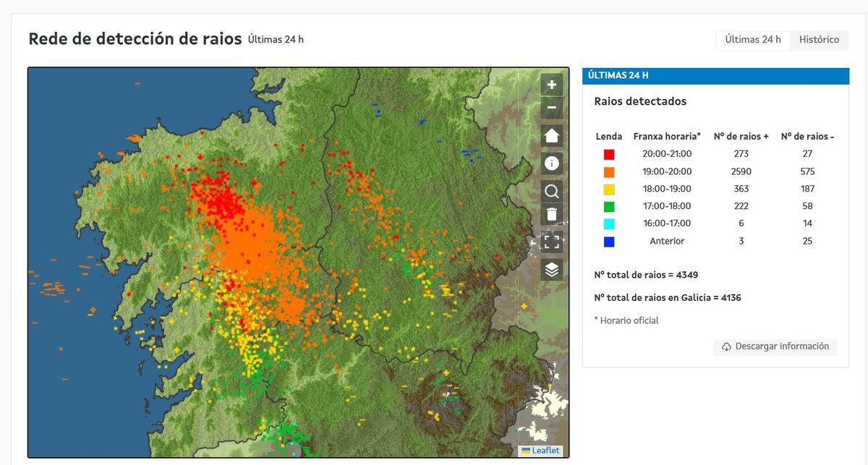Screen dimensions: 868x465
Task: Switch to the Histórico tab
Action: click(x=819, y=40)
